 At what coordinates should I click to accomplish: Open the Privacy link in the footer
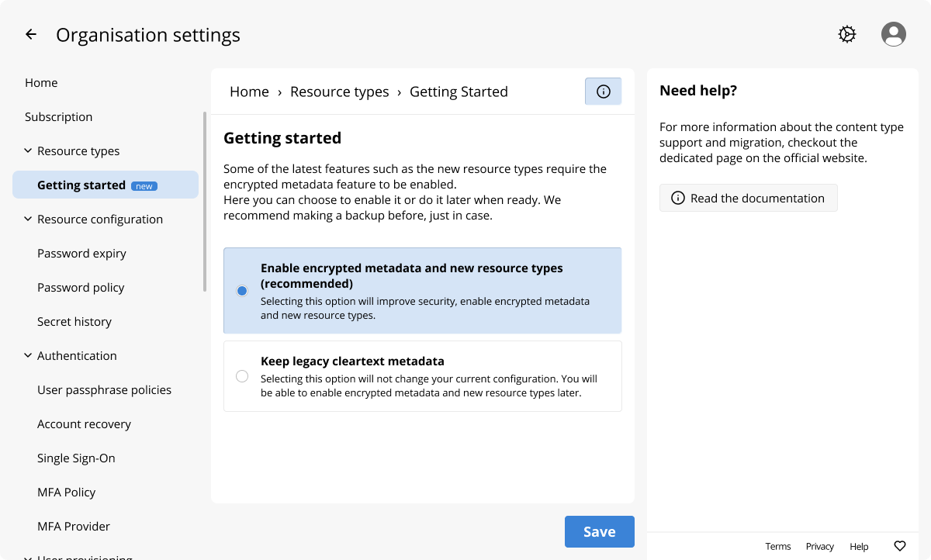click(819, 547)
